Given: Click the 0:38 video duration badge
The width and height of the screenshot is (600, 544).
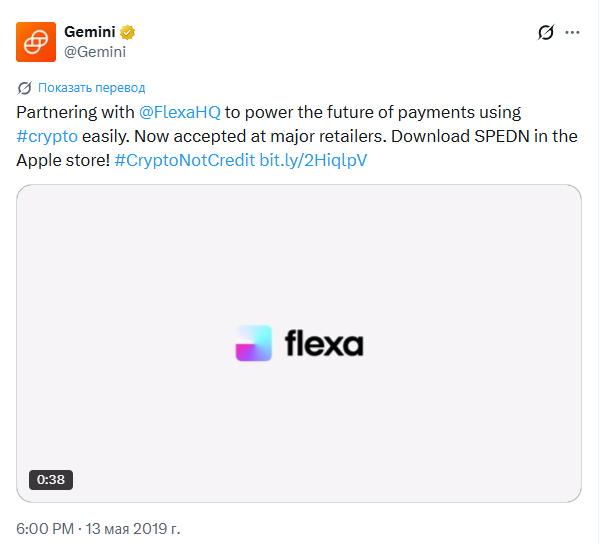Looking at the screenshot, I should (51, 479).
